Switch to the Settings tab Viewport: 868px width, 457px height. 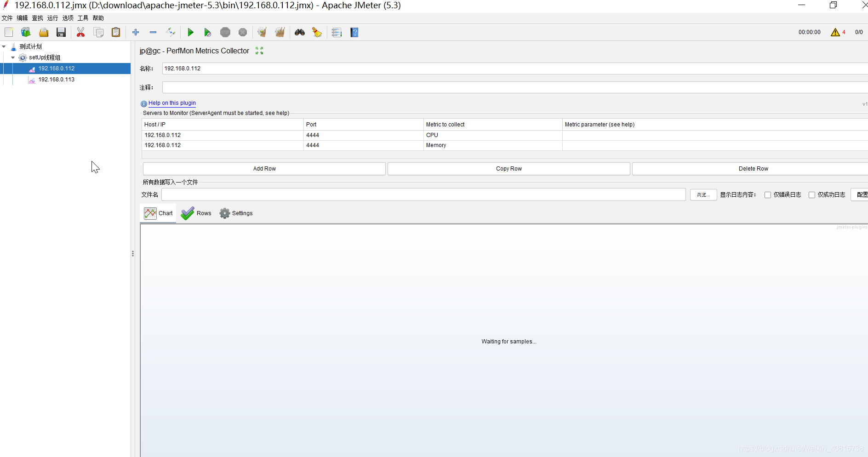[x=236, y=213]
